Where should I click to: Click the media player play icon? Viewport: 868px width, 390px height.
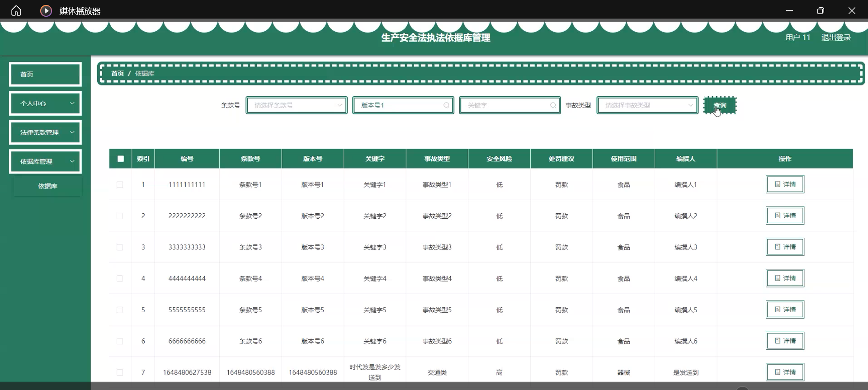46,10
